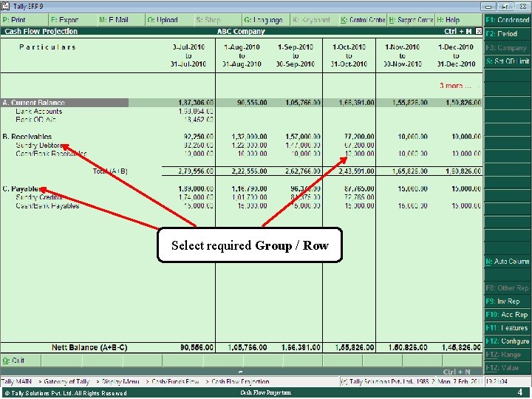Click the Tally ERP 9 app icon
The width and height of the screenshot is (532, 399).
(5, 6)
